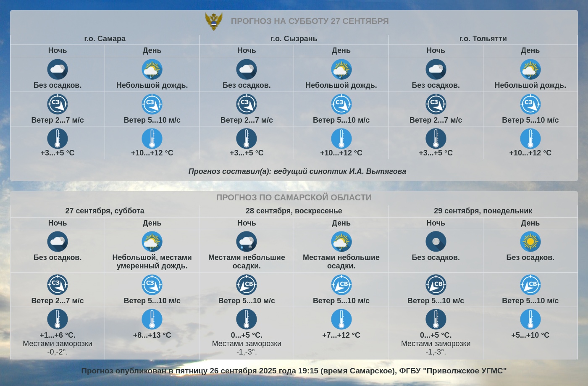Click Tolyatti day СЗ wind compass icon
The width and height of the screenshot is (588, 386).
coord(530,104)
